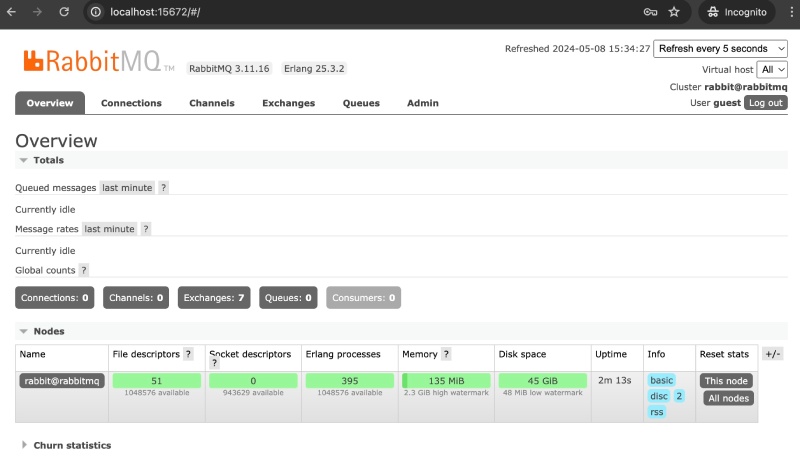Click the Refreshed 2024-05-08 15:34:27 timestamp
Image resolution: width=800 pixels, height=460 pixels.
577,48
